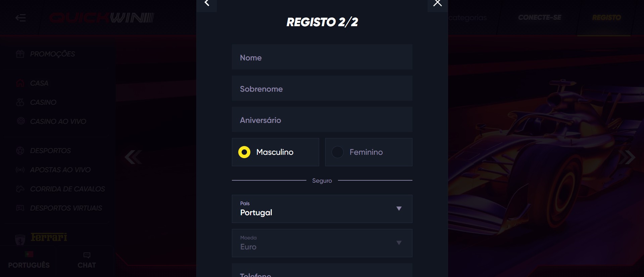
Task: Click the Conecte-se login button
Action: [539, 17]
